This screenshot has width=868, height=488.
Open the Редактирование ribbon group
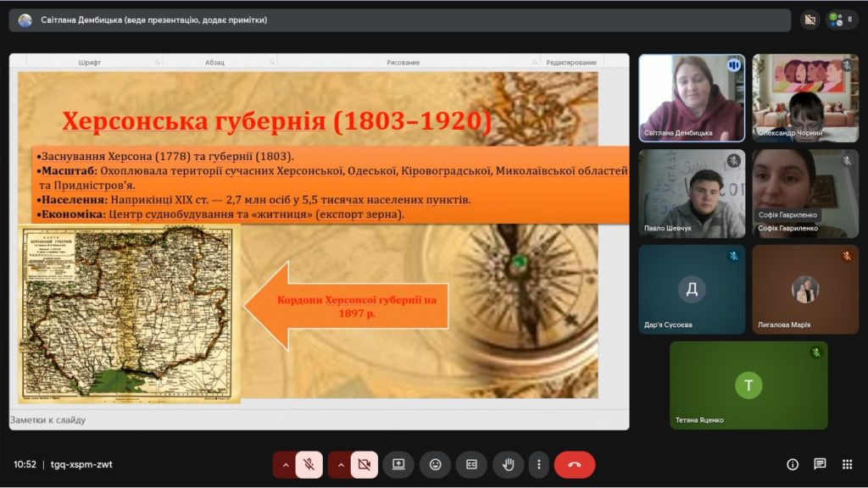pyautogui.click(x=570, y=63)
